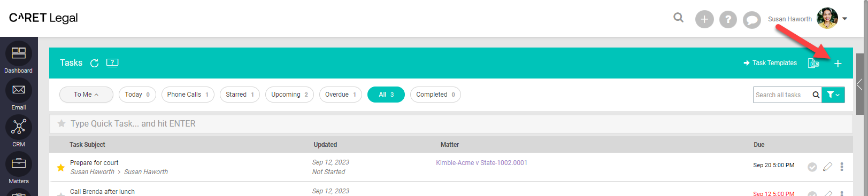Refresh the Tasks list
868x196 pixels.
click(x=94, y=63)
